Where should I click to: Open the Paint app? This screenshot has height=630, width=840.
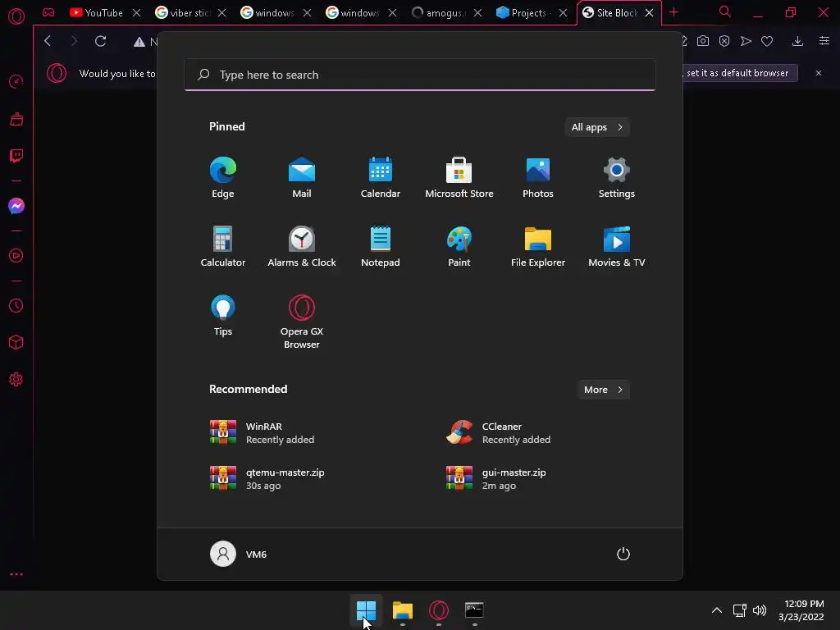click(x=459, y=246)
